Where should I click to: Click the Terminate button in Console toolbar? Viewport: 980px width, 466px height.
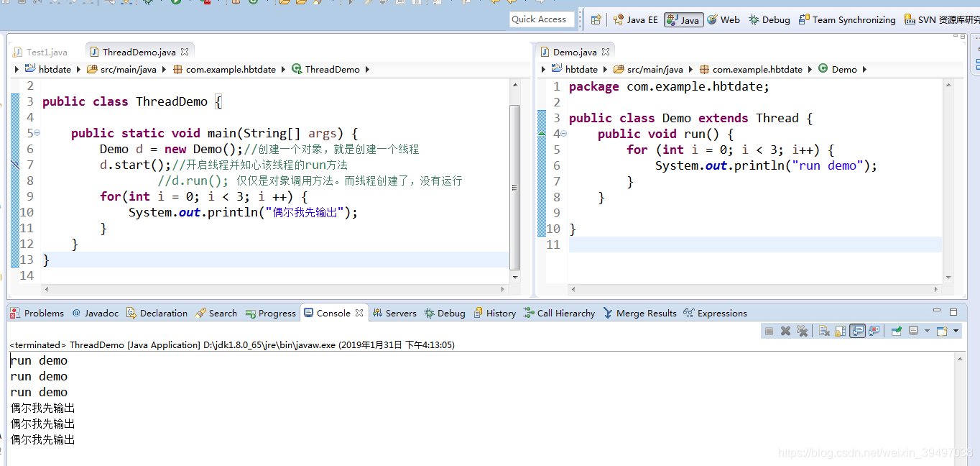pyautogui.click(x=769, y=331)
